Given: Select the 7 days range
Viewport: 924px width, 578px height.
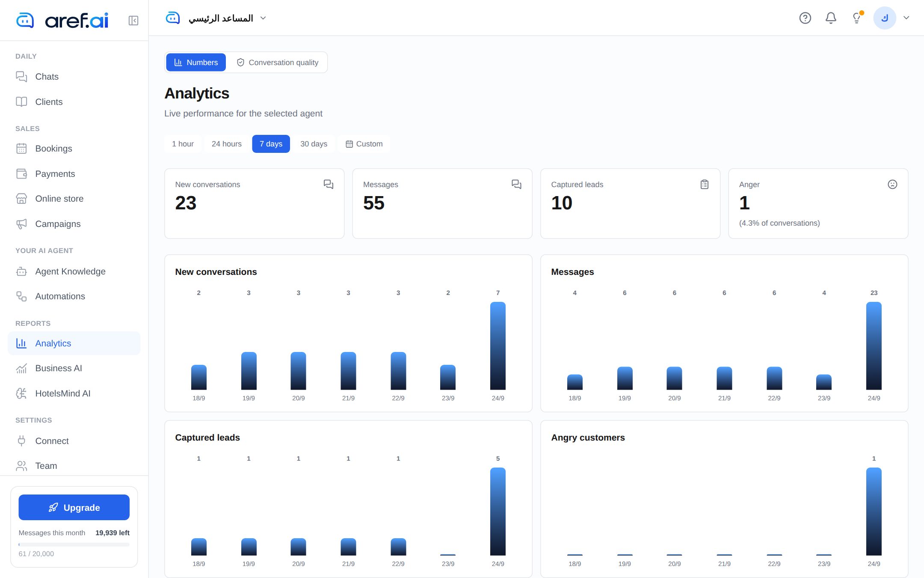Looking at the screenshot, I should pyautogui.click(x=271, y=144).
